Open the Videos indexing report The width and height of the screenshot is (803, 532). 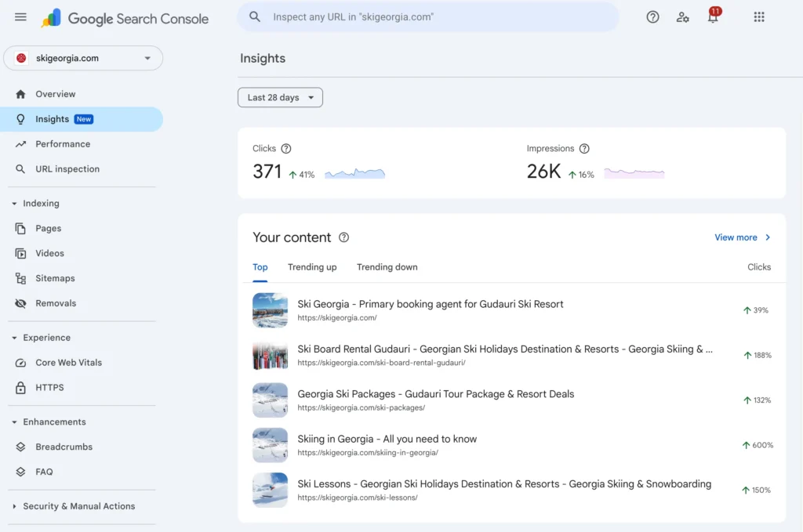[53, 253]
